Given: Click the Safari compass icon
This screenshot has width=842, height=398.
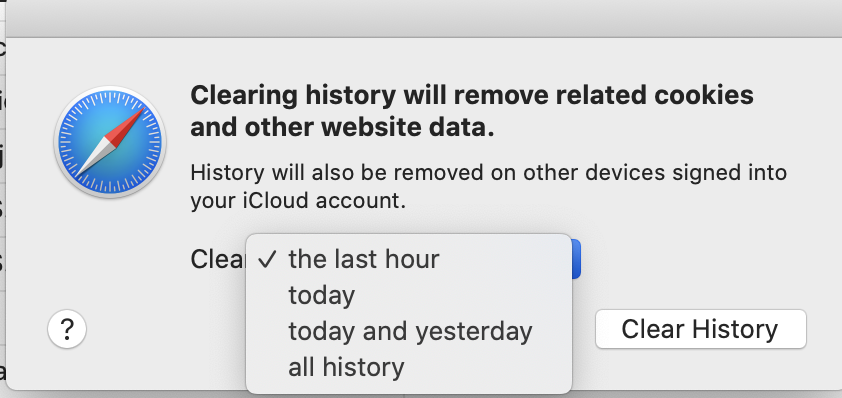Looking at the screenshot, I should click(x=110, y=142).
